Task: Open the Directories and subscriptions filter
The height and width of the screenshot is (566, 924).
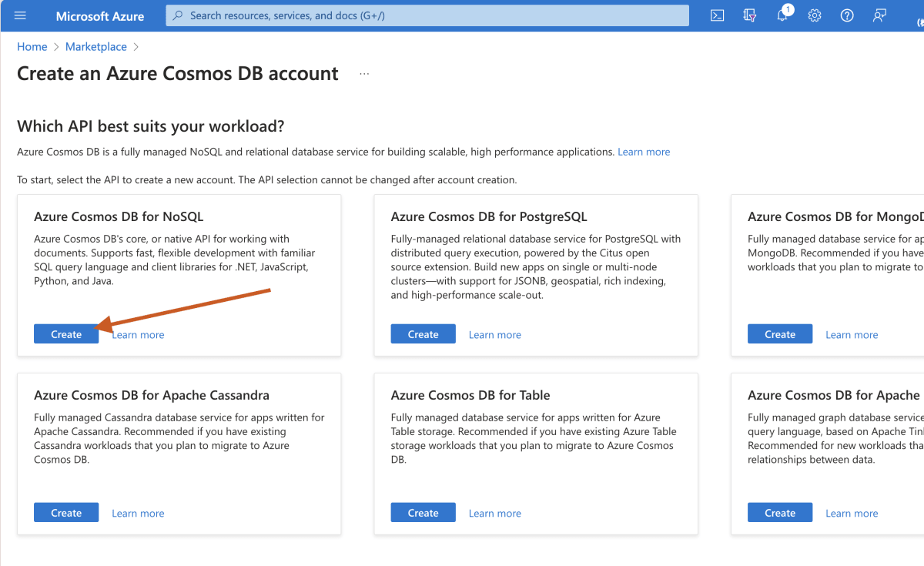Action: (x=750, y=15)
